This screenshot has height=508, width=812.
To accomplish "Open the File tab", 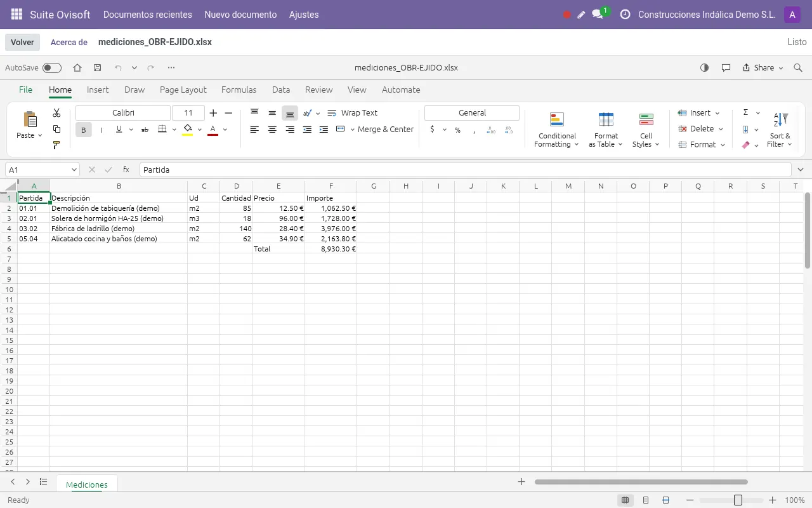I will point(25,90).
